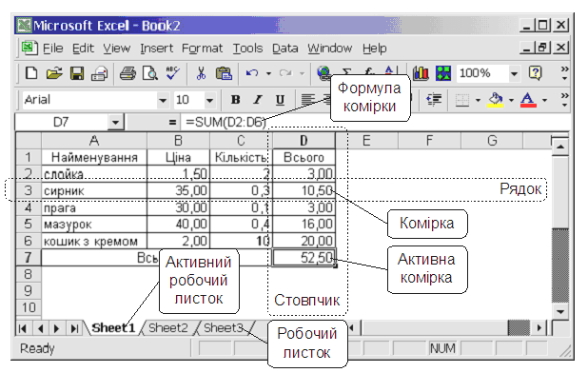588x373 pixels.
Task: Switch to the Sheet3 tab
Action: (224, 328)
